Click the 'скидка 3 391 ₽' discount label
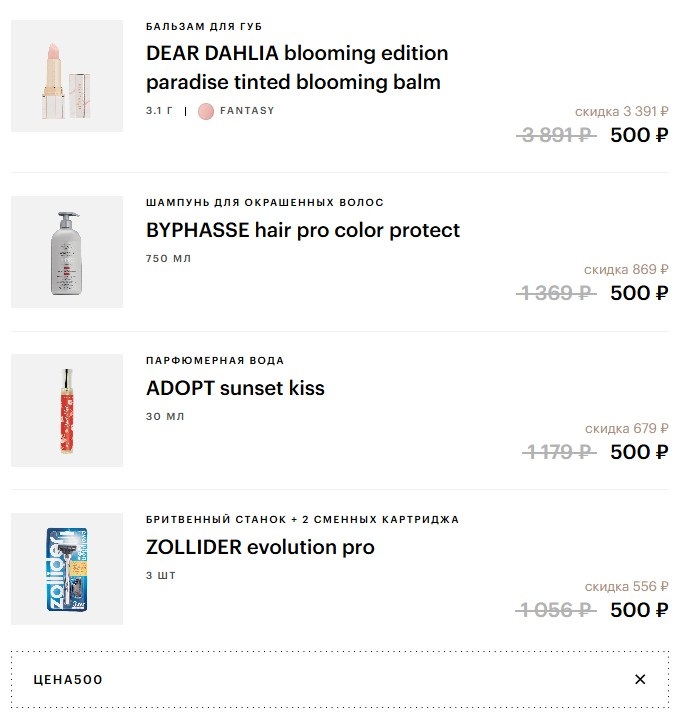 [621, 112]
